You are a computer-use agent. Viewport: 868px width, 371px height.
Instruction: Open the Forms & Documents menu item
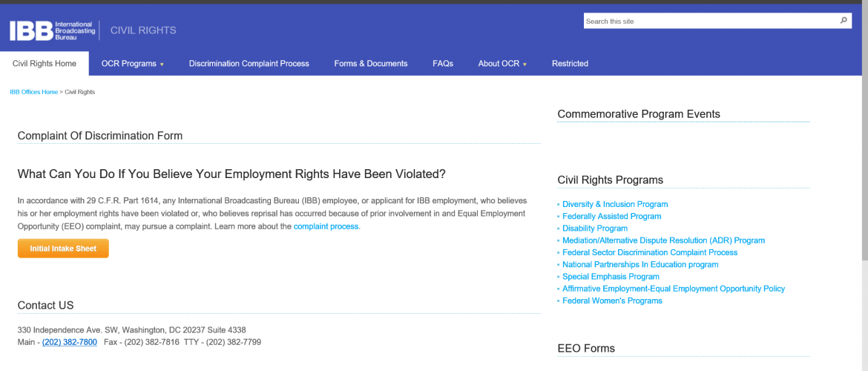371,64
